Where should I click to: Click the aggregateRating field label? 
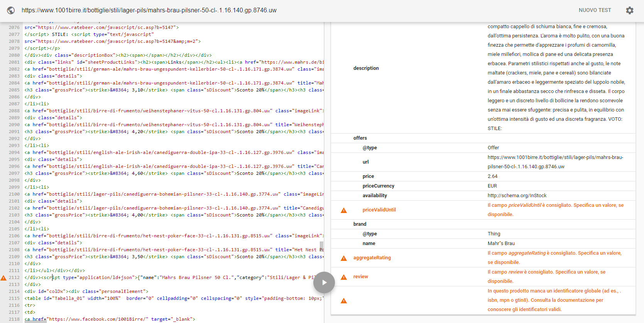[372, 258]
